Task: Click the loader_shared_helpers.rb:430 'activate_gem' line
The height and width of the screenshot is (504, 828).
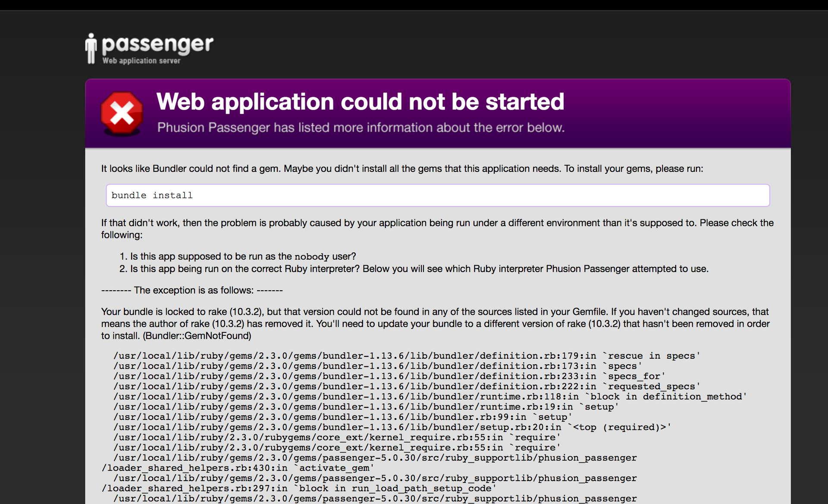Action: click(x=238, y=468)
